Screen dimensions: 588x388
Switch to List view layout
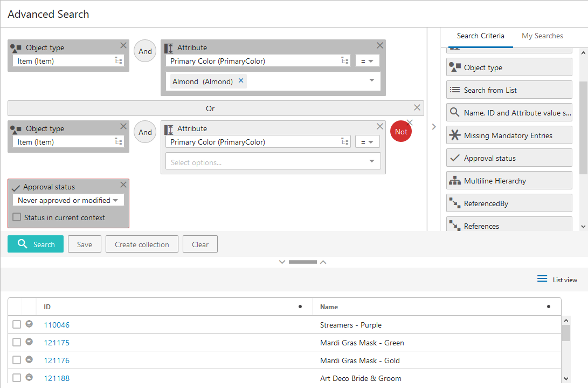(557, 280)
